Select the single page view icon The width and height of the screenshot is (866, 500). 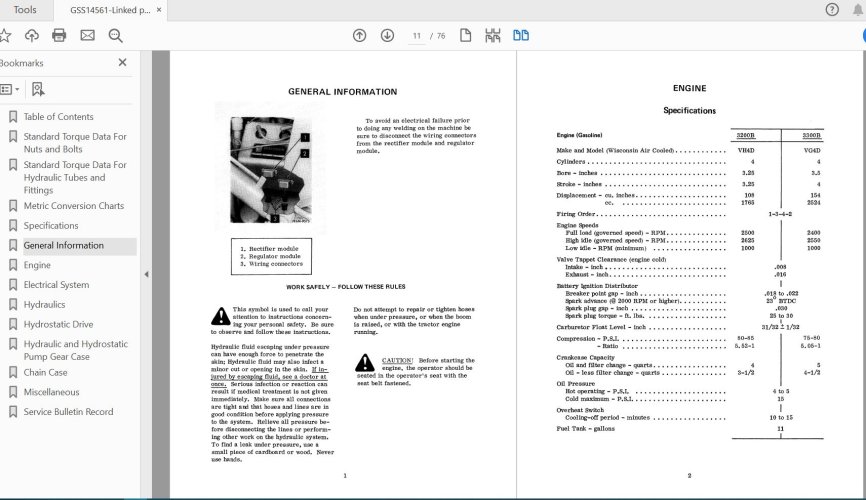pyautogui.click(x=465, y=36)
